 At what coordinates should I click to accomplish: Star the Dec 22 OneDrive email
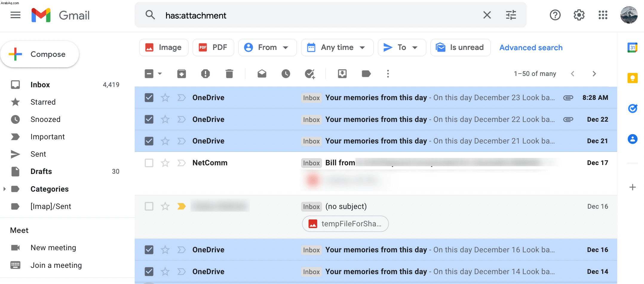(x=165, y=119)
